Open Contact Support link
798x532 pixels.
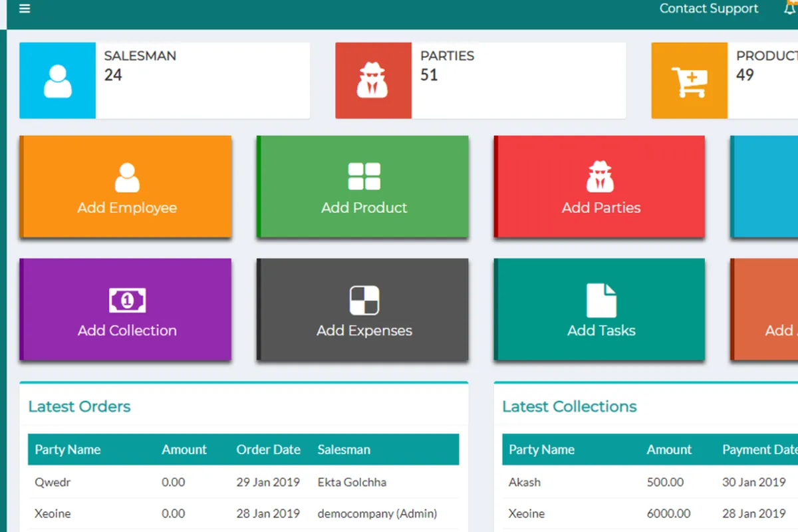point(708,9)
